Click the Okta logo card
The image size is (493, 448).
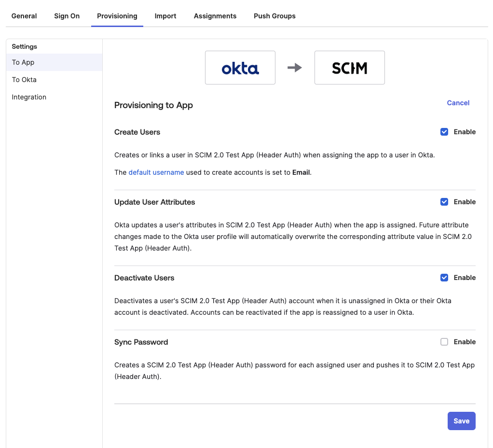point(240,67)
